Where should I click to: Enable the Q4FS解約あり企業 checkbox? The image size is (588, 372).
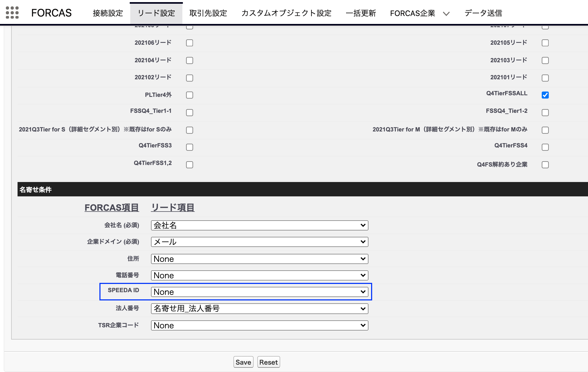pos(545,165)
